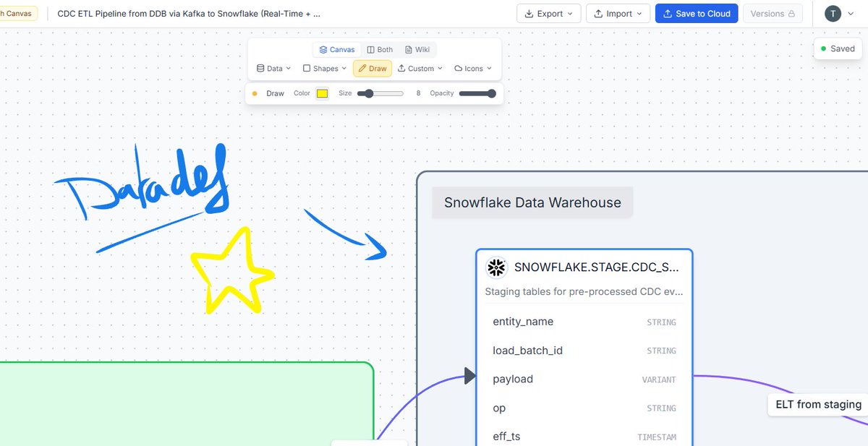Click the locked Versions button
The image size is (868, 446).
pos(773,13)
